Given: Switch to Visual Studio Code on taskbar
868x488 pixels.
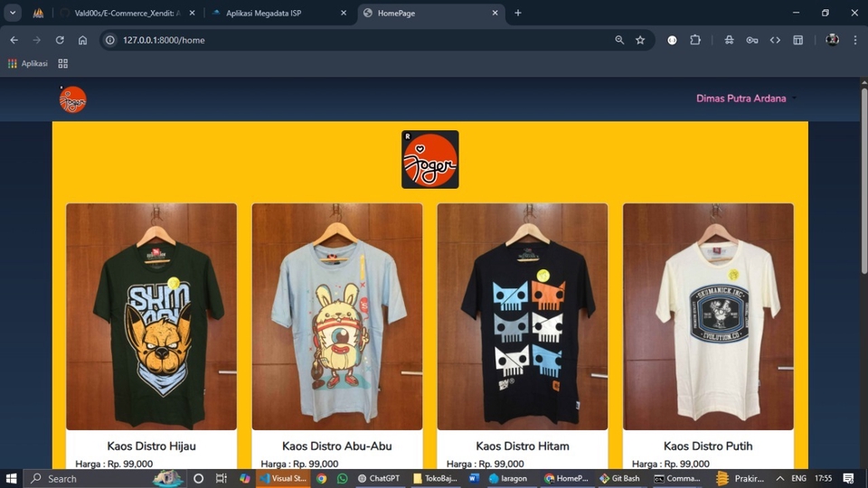Looking at the screenshot, I should [283, 479].
